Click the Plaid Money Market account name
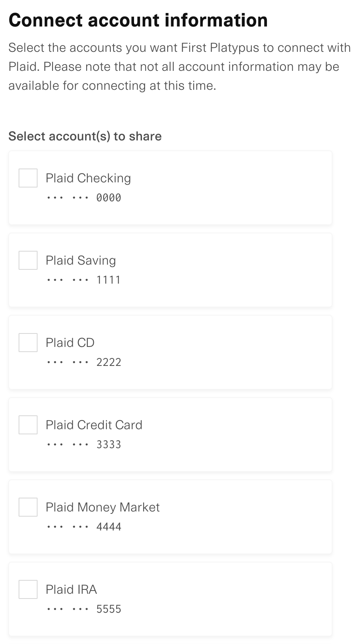This screenshot has height=644, width=359. (x=102, y=507)
